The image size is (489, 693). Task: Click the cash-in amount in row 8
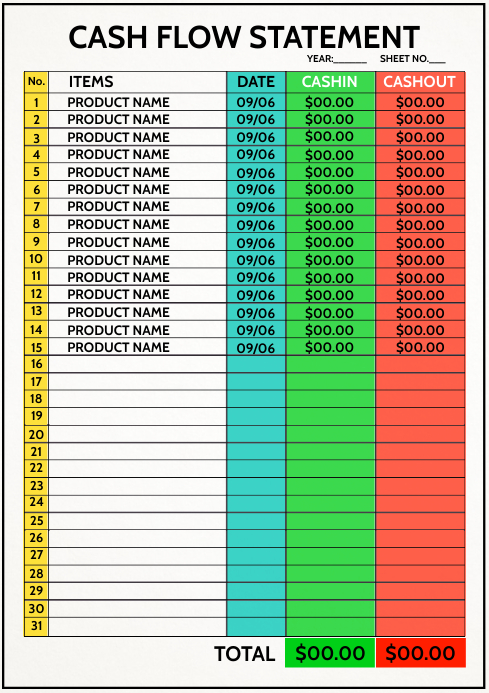point(329,225)
